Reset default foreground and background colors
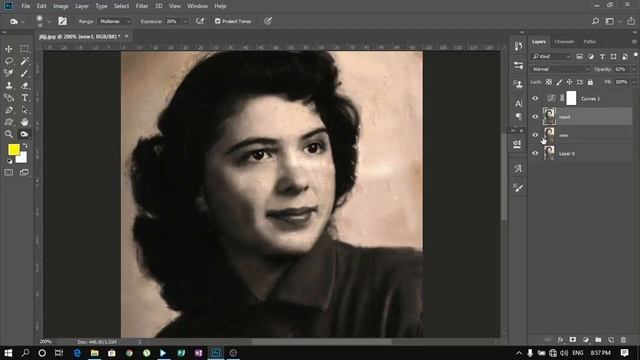640x360 pixels. [9, 161]
